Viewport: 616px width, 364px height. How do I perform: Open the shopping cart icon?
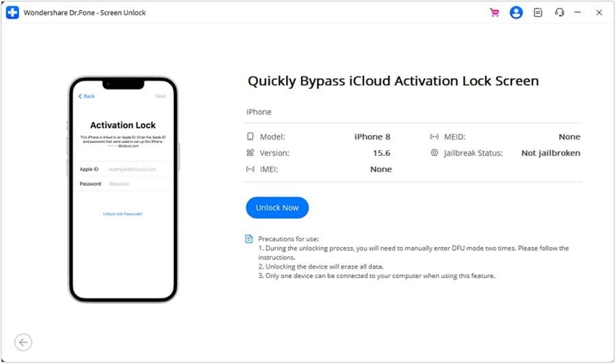pos(494,13)
